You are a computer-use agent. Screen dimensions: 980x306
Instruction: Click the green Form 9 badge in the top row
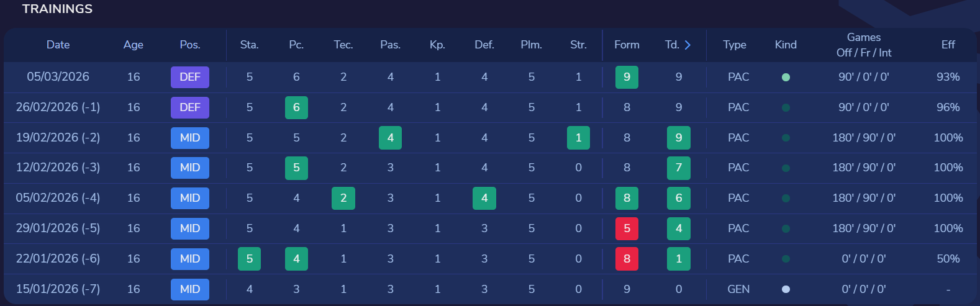click(x=627, y=77)
